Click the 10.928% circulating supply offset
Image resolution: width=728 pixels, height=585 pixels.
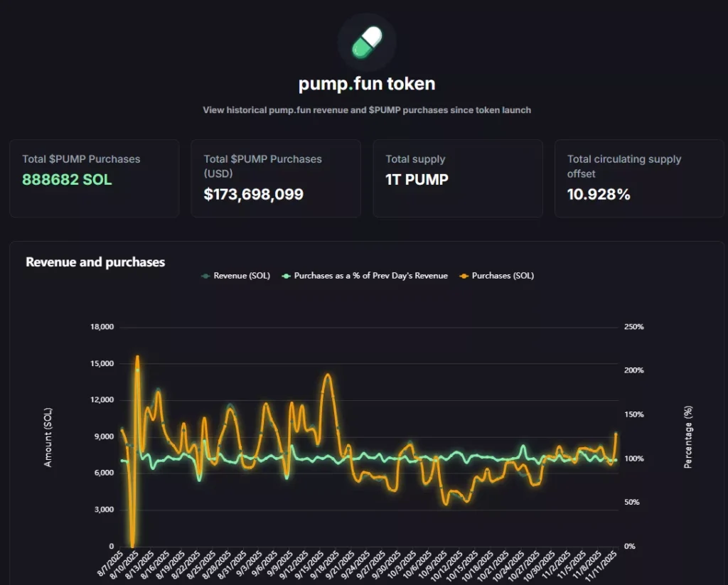599,194
